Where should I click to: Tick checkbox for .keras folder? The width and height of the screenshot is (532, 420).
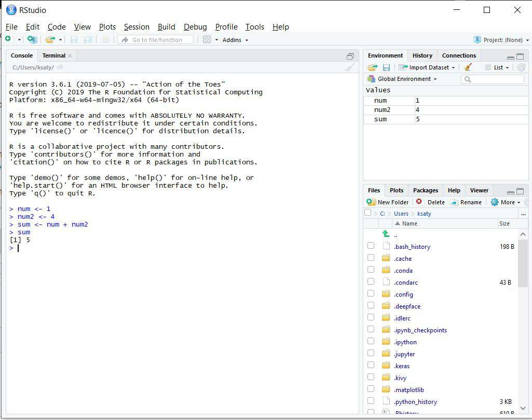tap(371, 365)
